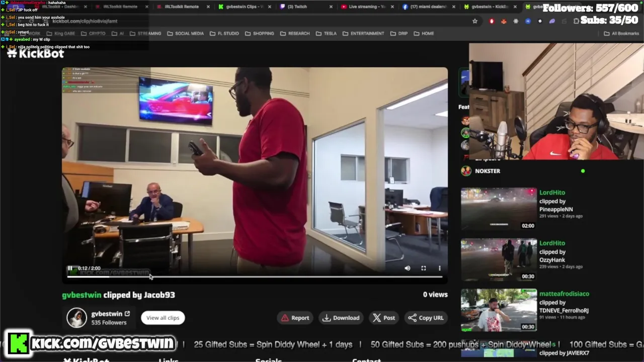The image size is (644, 362).
Task: Open the NOKSTER channel name
Action: tap(488, 171)
